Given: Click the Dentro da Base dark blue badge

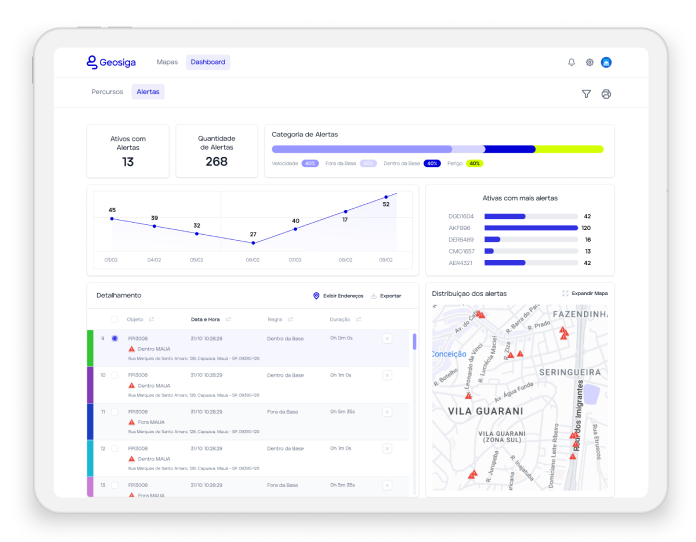Looking at the screenshot, I should point(432,163).
